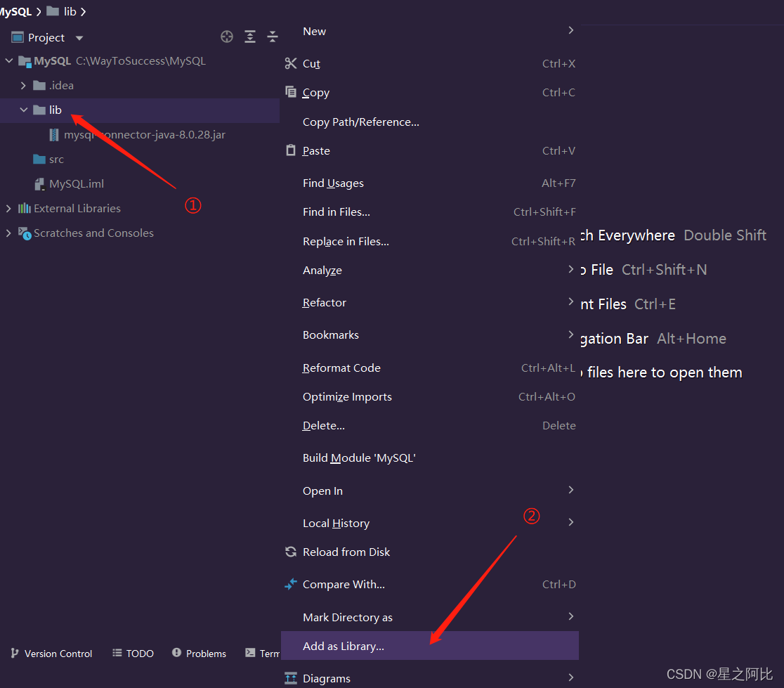
Task: Collapse the lib folder chevron
Action: (23, 110)
